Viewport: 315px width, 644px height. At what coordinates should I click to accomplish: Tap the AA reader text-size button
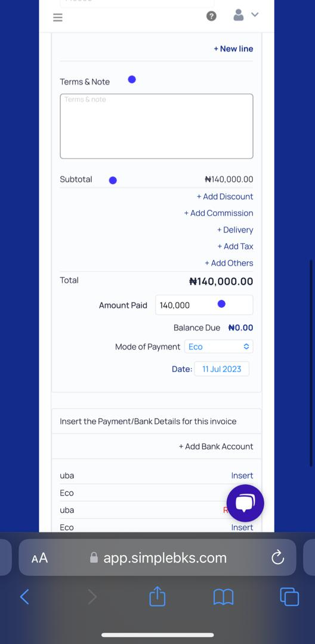(39, 558)
